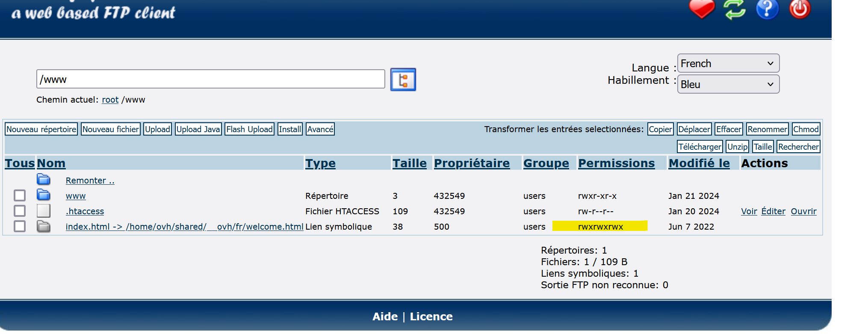Click the Nouveau répertoire button
Image resolution: width=868 pixels, height=334 pixels.
(x=41, y=129)
